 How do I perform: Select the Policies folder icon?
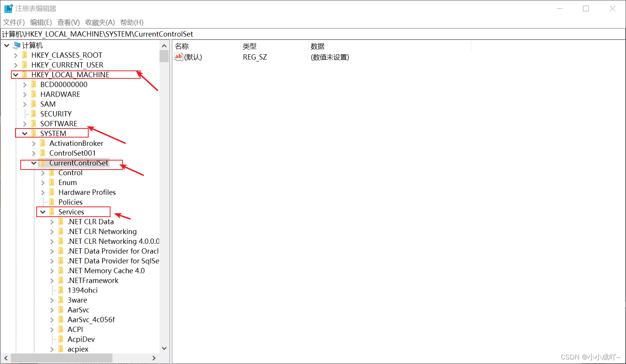coord(52,202)
